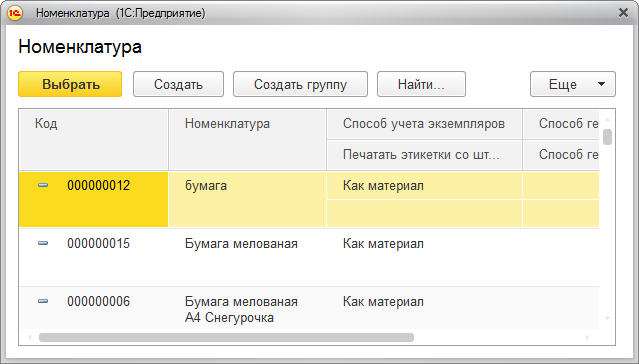639x364 pixels.
Task: Click the vertical scrollbar up arrow
Action: click(607, 119)
